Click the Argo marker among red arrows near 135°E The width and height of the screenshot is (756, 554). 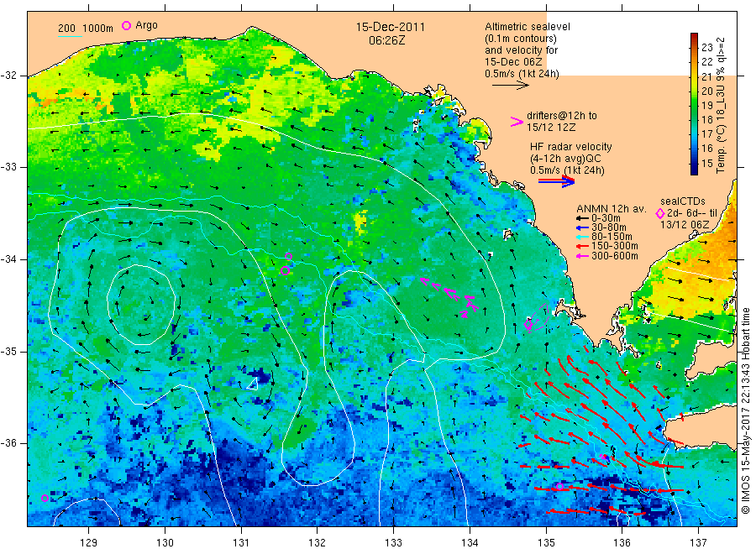(x=559, y=487)
